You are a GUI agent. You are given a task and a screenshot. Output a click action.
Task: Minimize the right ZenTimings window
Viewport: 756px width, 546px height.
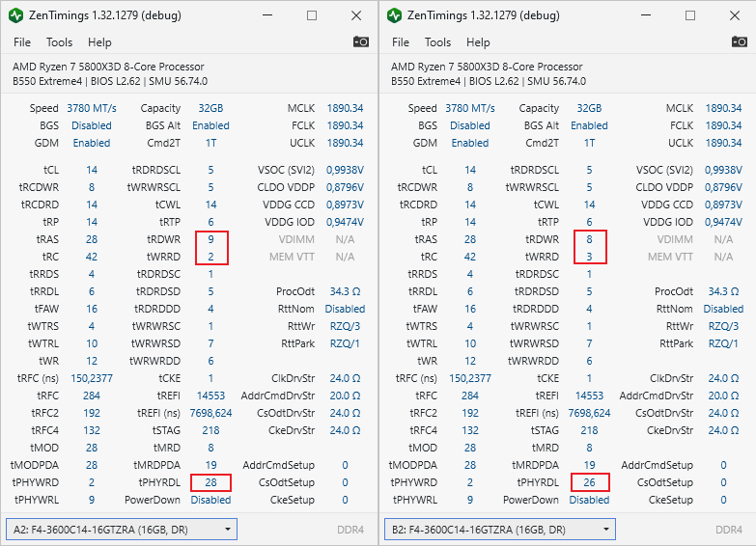pyautogui.click(x=646, y=15)
